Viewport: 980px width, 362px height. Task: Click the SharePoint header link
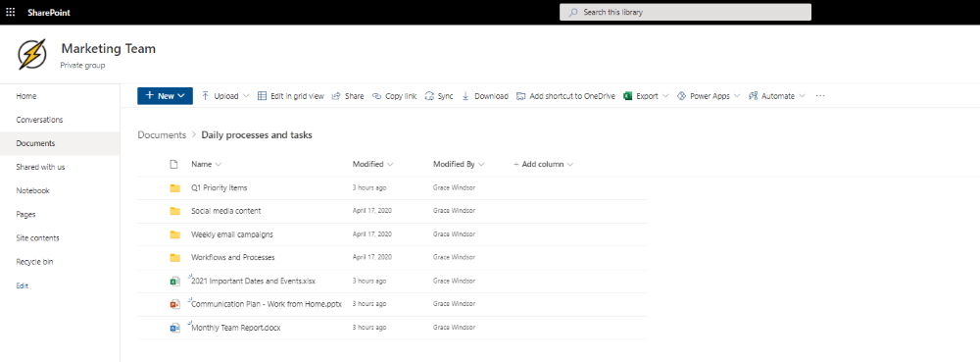pyautogui.click(x=49, y=12)
